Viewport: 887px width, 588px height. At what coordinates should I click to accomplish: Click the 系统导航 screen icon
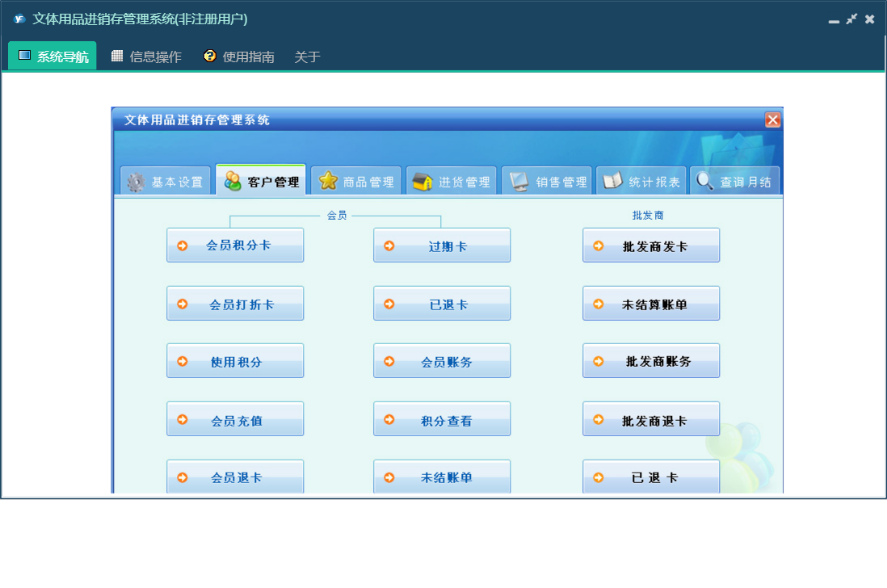pyautogui.click(x=24, y=55)
